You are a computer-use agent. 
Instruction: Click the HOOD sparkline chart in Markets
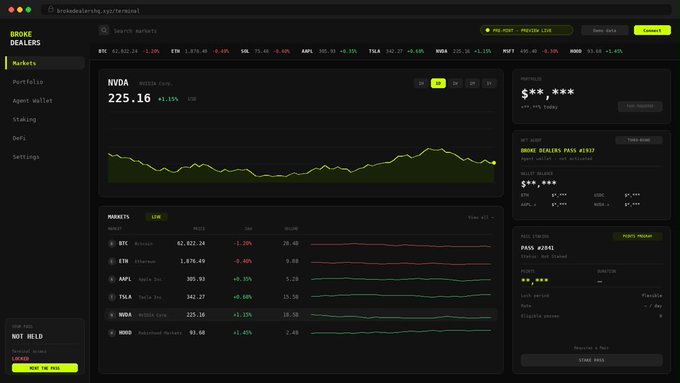click(401, 332)
